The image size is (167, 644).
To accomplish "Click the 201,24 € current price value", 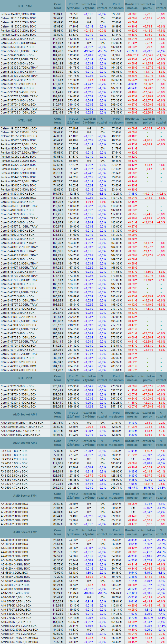I will (58, 488).
